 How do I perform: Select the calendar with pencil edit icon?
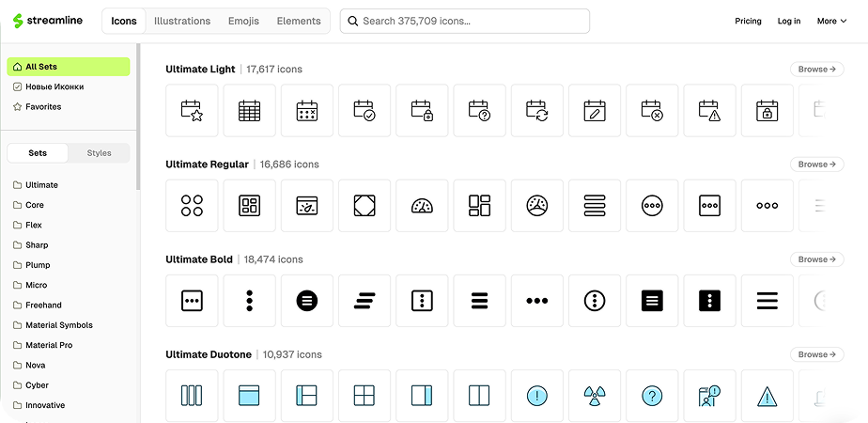pos(595,111)
